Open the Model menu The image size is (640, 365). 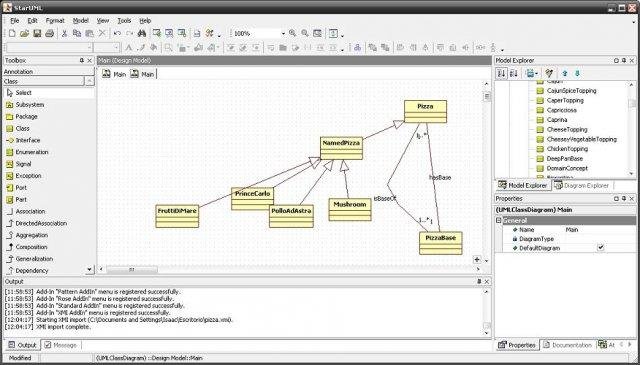[x=80, y=20]
